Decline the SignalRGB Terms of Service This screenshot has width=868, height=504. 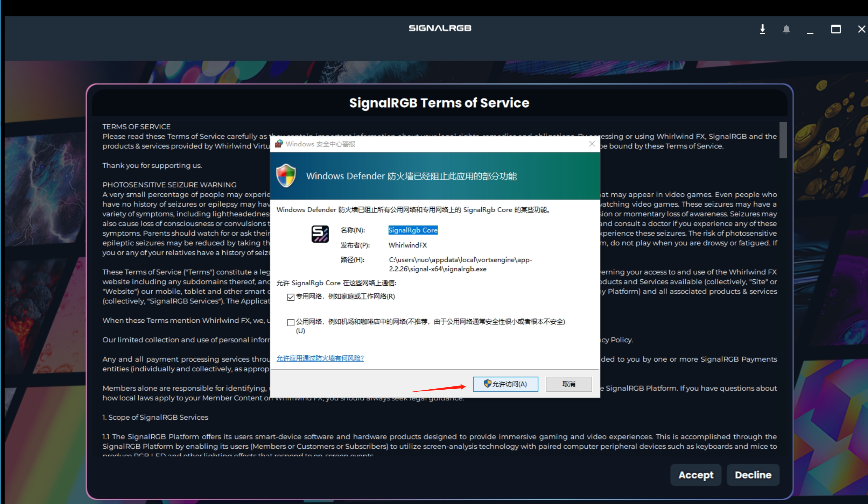(x=753, y=475)
